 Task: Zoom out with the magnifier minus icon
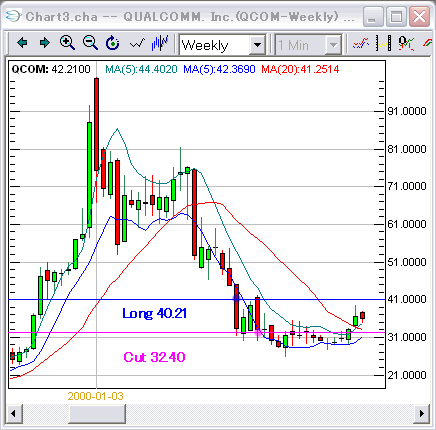pos(90,43)
